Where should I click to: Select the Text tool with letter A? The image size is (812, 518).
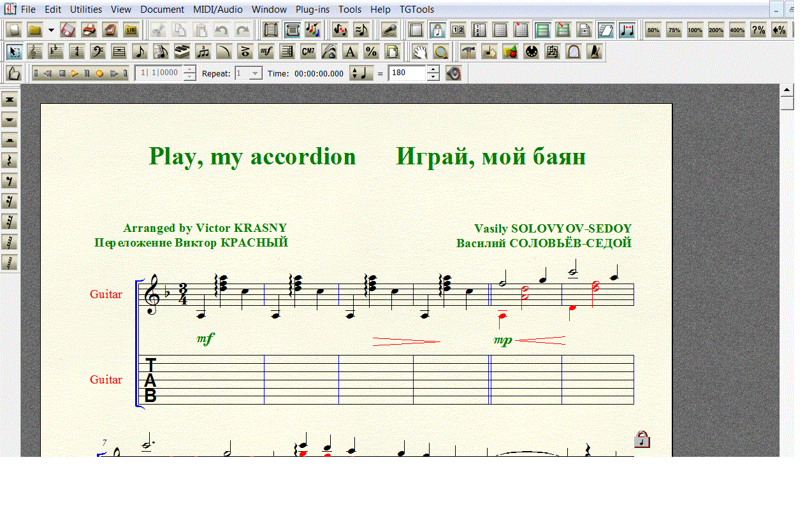click(350, 52)
